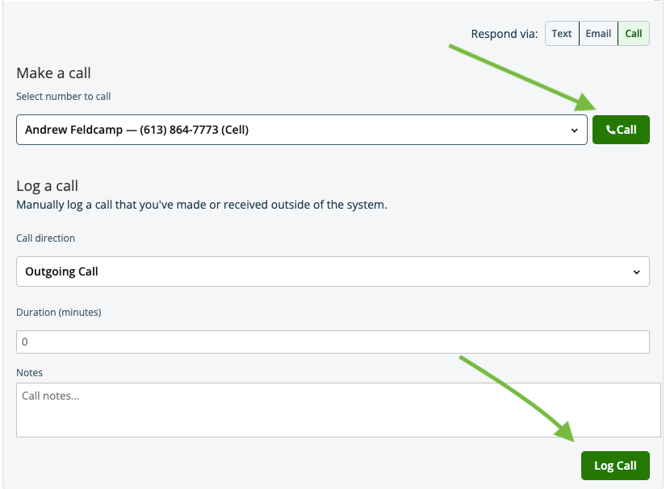This screenshot has width=670, height=489.
Task: Switch to the Text respond option
Action: [562, 34]
